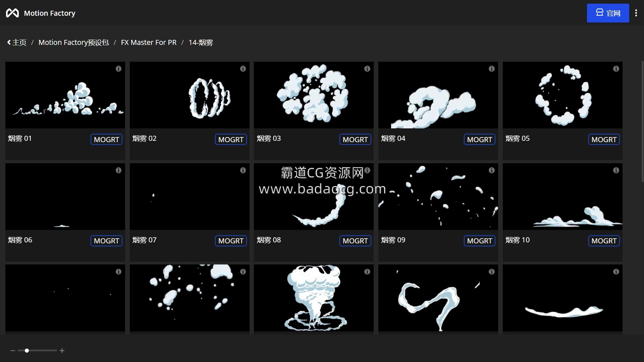Show info for 烟雾 10

tap(616, 170)
